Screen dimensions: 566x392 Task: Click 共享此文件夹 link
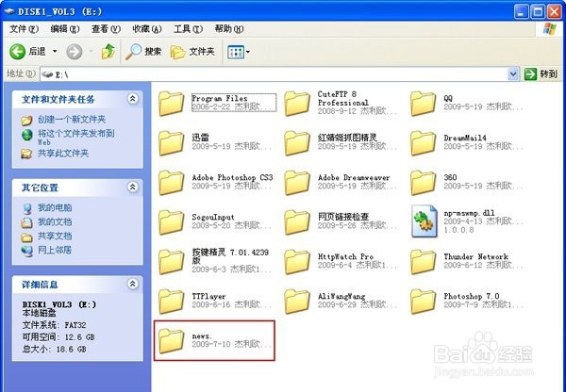(x=63, y=154)
